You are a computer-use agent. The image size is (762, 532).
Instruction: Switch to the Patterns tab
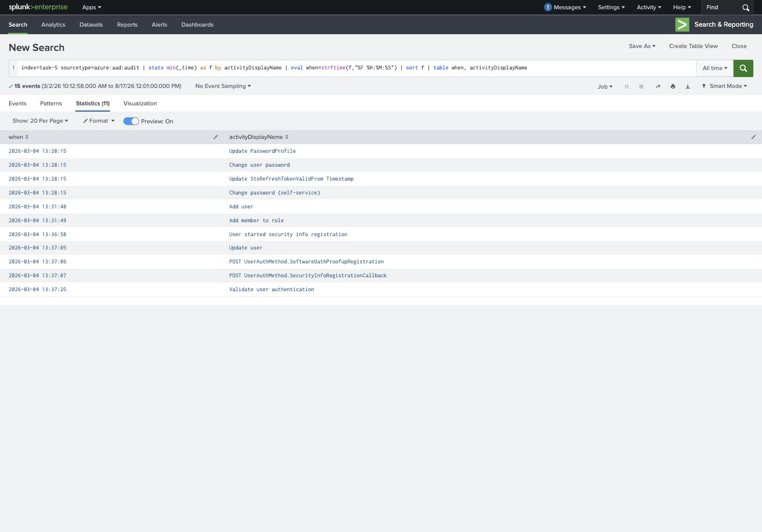[51, 104]
